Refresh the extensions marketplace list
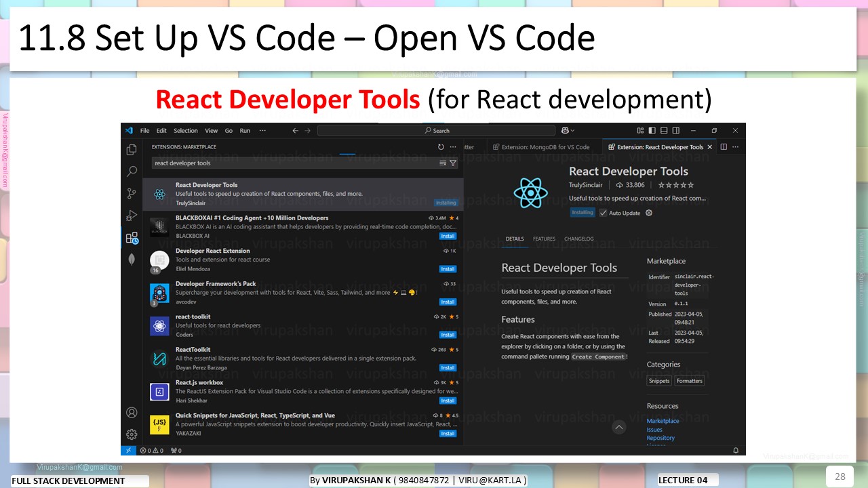 coord(441,147)
